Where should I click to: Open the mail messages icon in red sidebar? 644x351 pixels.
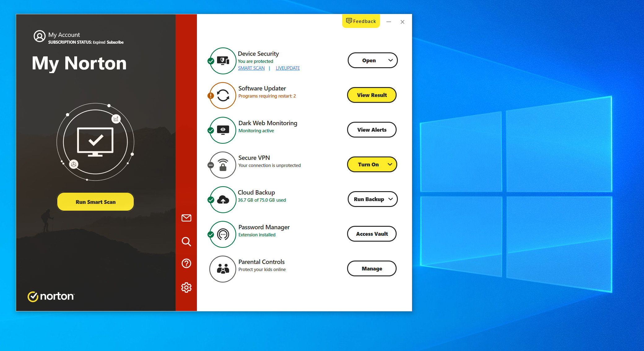186,218
